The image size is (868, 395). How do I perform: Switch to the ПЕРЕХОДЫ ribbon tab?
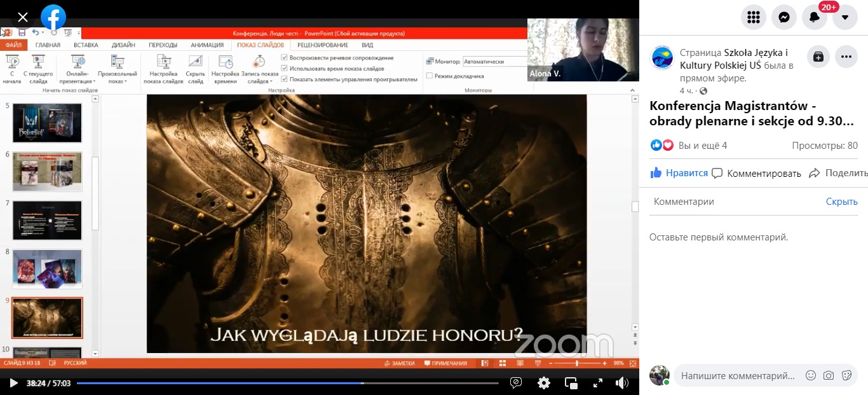pos(163,45)
